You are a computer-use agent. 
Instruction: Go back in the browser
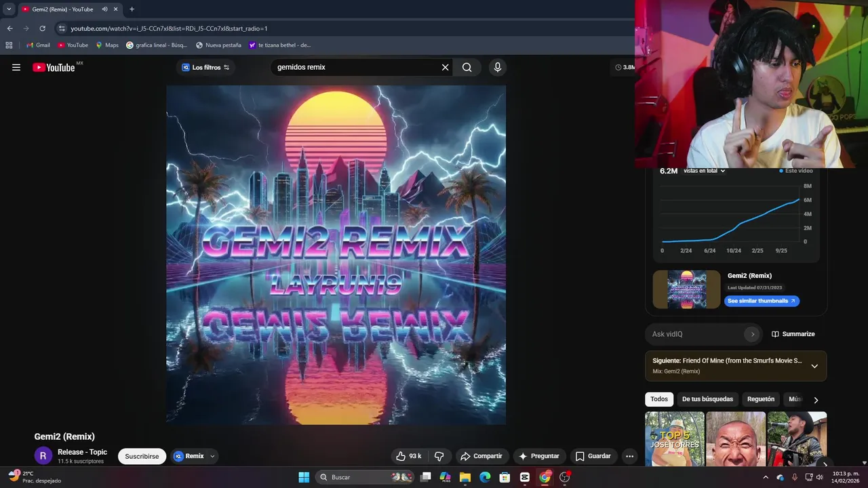9,28
